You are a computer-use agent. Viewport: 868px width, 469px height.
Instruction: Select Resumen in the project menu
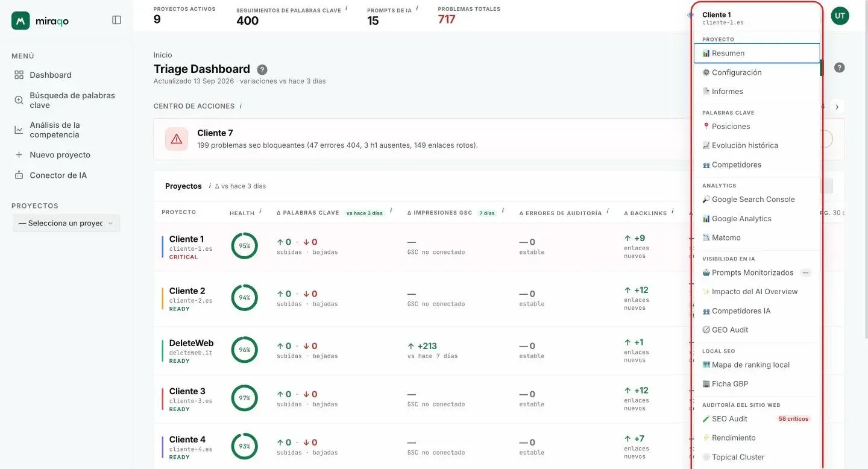click(x=757, y=53)
